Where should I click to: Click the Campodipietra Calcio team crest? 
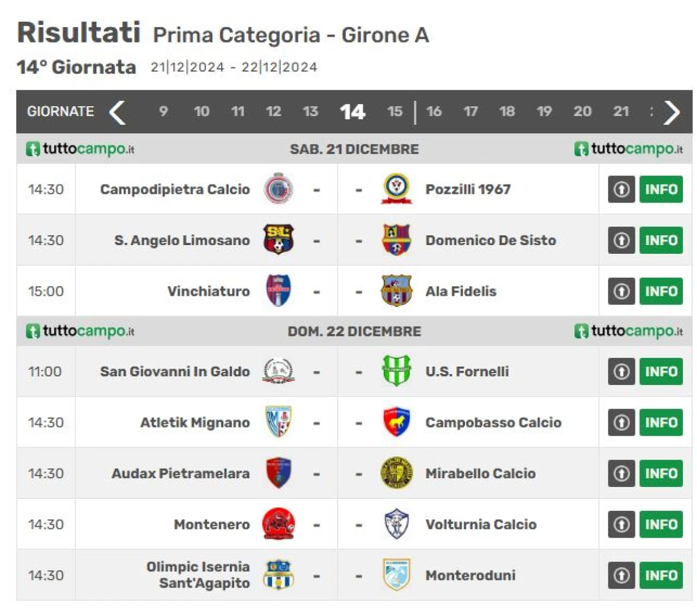[278, 189]
